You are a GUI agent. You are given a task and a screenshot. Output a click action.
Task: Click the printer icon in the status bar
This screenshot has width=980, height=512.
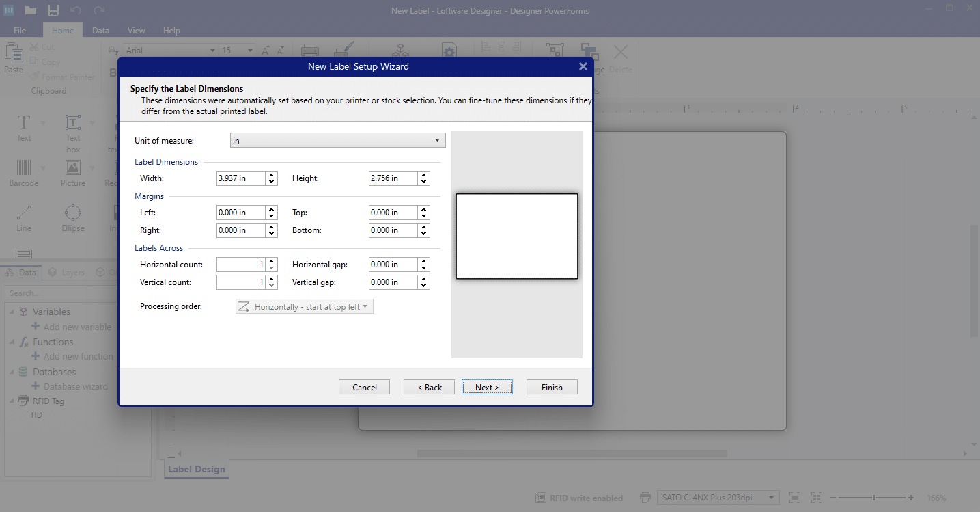point(645,498)
